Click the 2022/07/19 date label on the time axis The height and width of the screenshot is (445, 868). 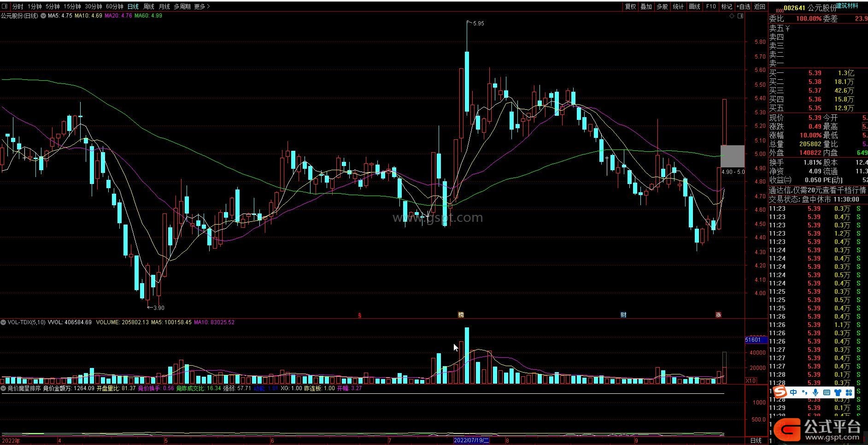pyautogui.click(x=471, y=440)
